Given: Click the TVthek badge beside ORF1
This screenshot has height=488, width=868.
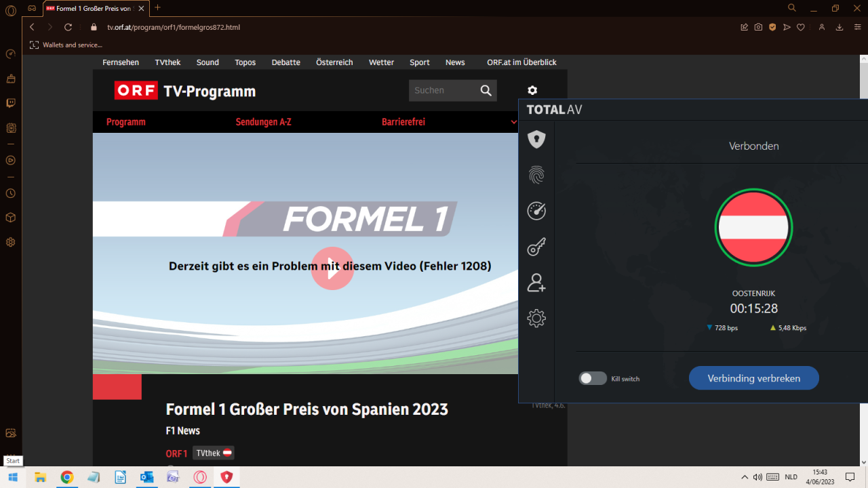Looking at the screenshot, I should [x=213, y=453].
